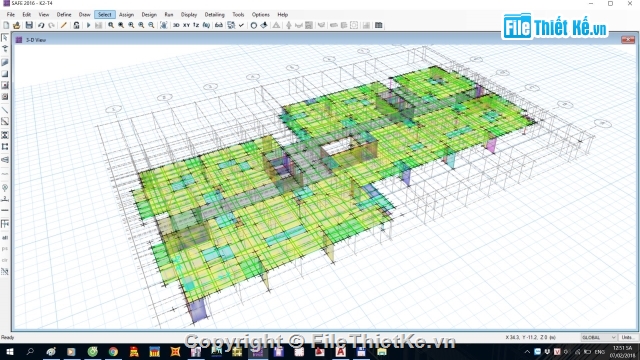
Task: Open the View menu
Action: click(44, 15)
